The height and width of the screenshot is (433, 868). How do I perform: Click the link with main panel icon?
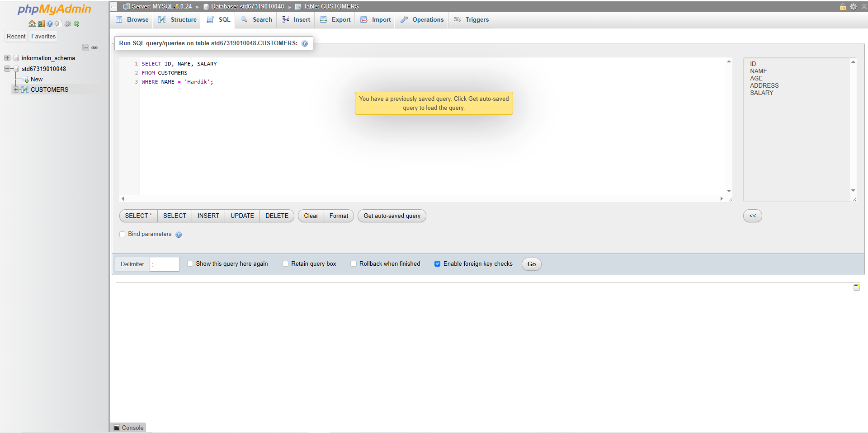coord(94,47)
